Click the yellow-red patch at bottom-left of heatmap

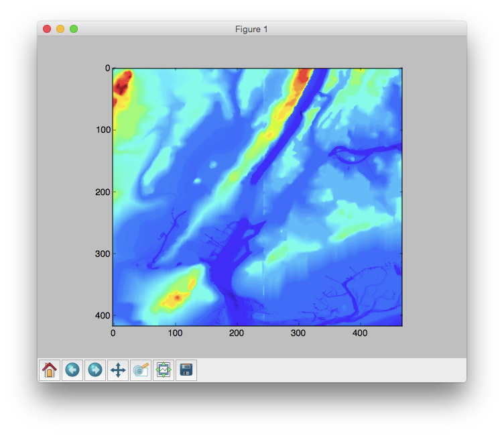tap(176, 295)
